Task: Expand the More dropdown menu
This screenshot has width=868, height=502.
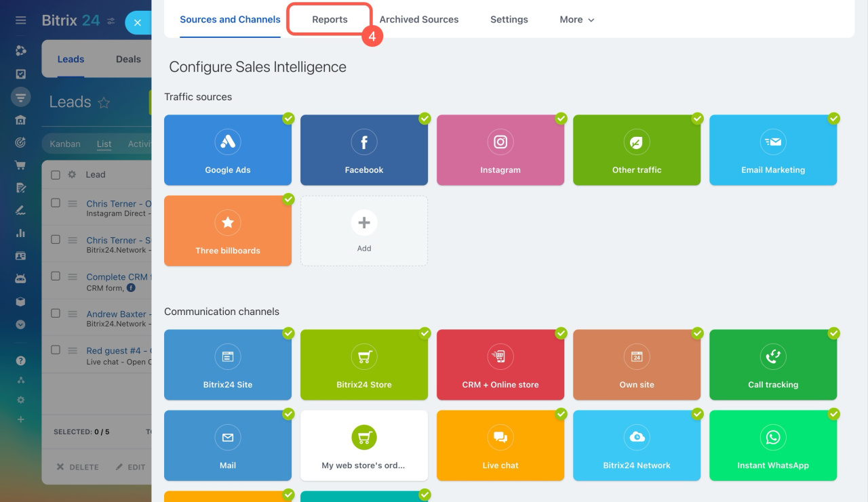Action: [577, 20]
